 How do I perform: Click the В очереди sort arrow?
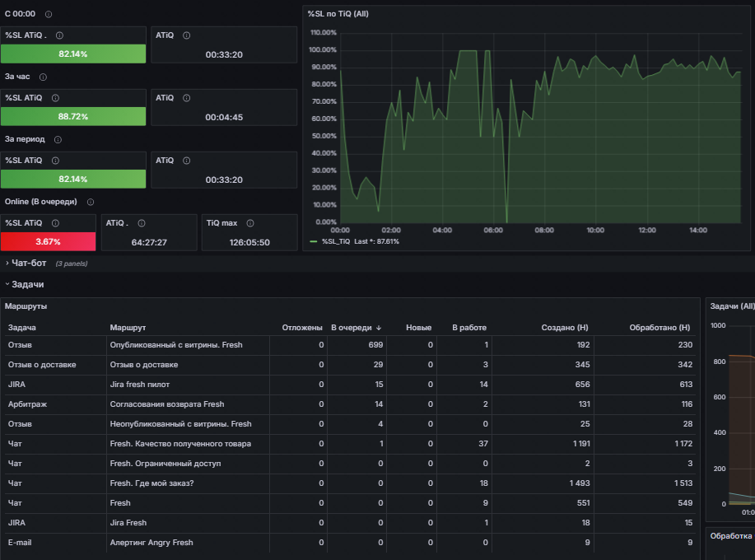coord(379,328)
